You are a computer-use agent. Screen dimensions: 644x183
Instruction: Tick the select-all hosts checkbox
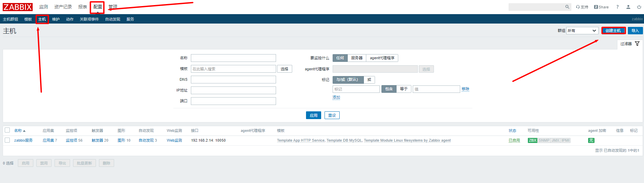[x=7, y=130]
